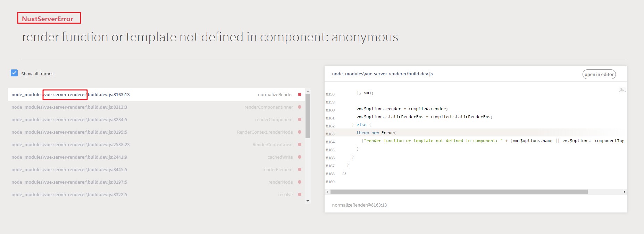Click dot beside cachedWrite frame
The image size is (644, 234).
pyautogui.click(x=300, y=157)
